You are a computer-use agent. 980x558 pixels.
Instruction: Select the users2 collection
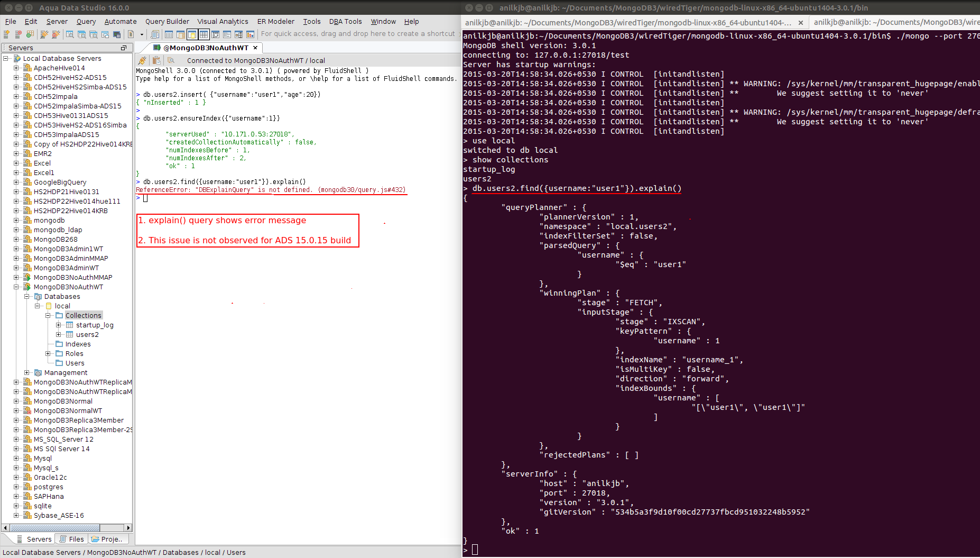pos(87,334)
